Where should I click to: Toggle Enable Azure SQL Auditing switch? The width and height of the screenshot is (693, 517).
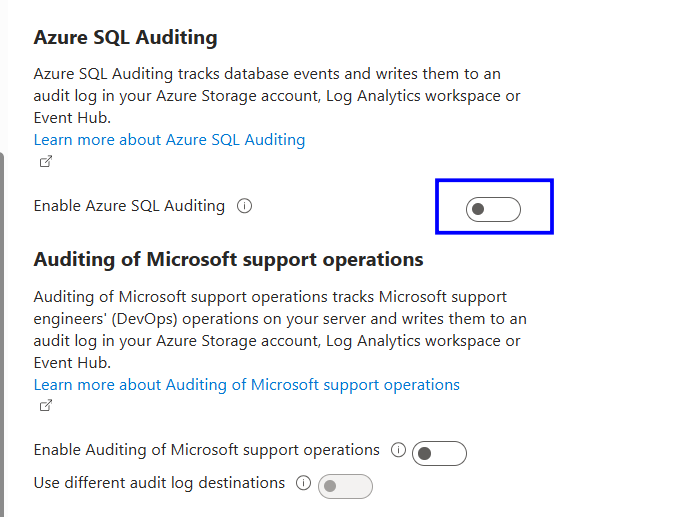(493, 209)
